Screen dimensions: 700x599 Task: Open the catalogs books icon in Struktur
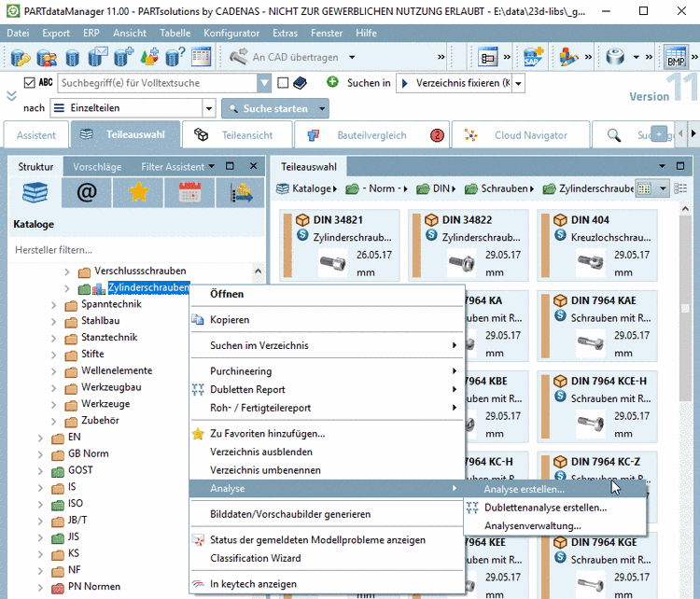(35, 192)
